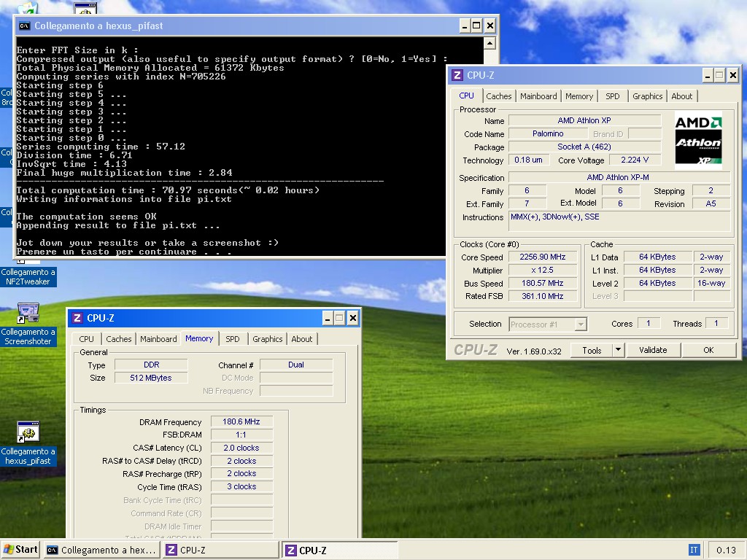Click the Channel # value Dual
Image resolution: width=747 pixels, height=560 pixels.
296,365
